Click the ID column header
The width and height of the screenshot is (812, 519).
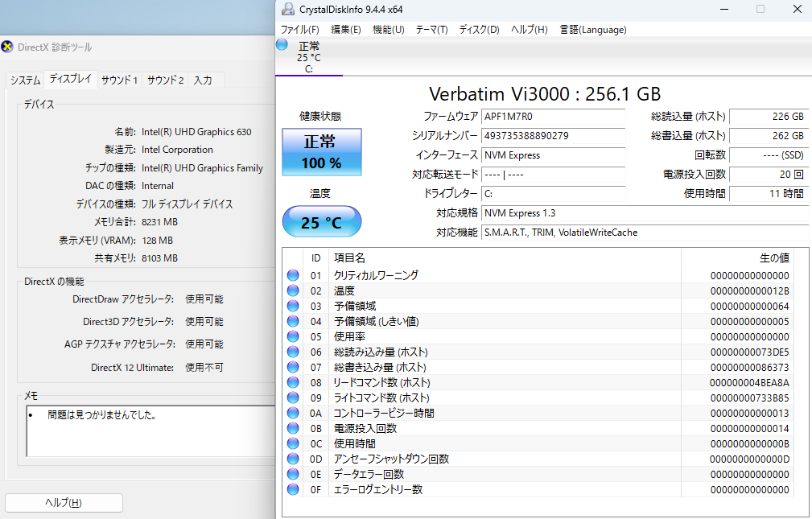click(316, 257)
